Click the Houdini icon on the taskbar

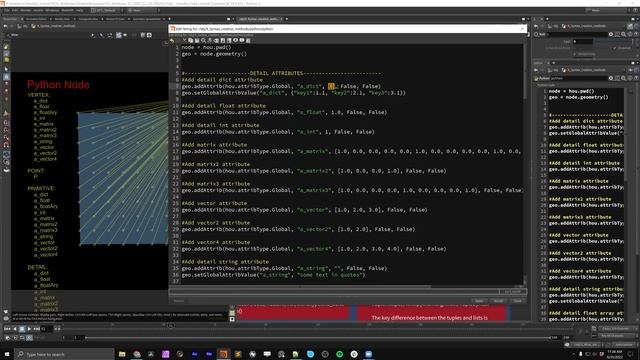[223, 354]
